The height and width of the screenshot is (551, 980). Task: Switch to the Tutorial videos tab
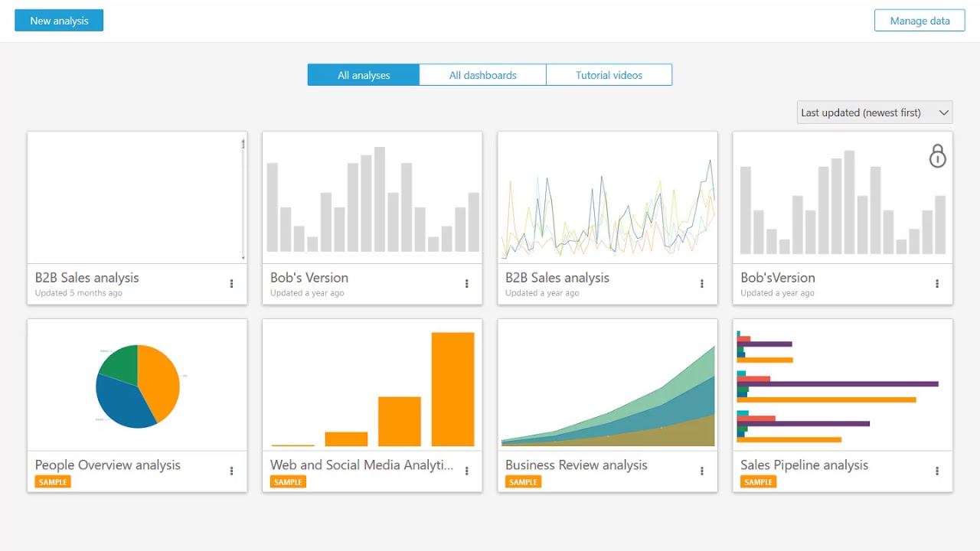click(609, 75)
